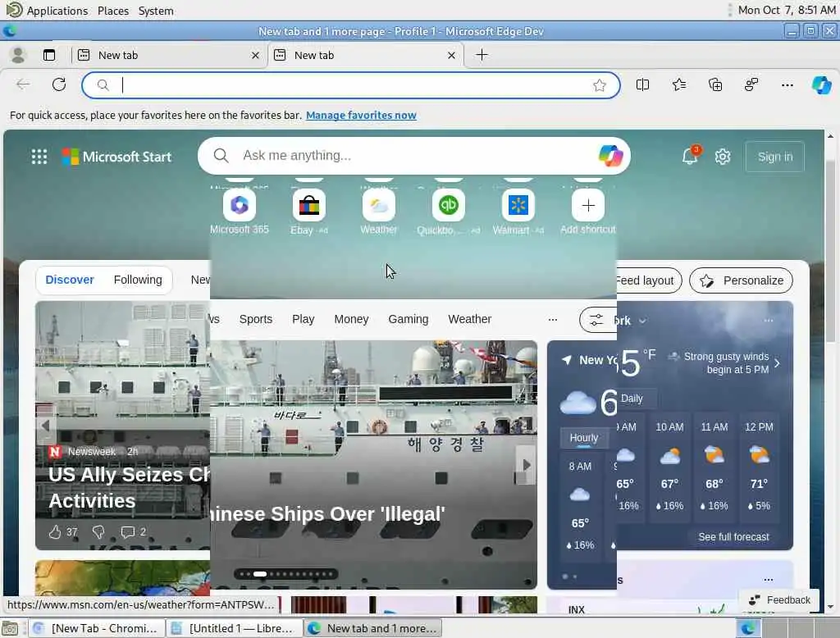The width and height of the screenshot is (840, 638).
Task: Click the carousel slide indicator dots
Action: [x=286, y=574]
